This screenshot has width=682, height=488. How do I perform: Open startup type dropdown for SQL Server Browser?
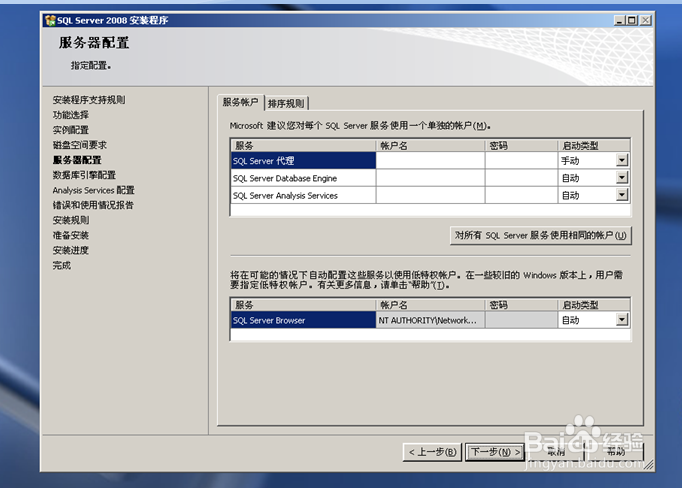(622, 320)
